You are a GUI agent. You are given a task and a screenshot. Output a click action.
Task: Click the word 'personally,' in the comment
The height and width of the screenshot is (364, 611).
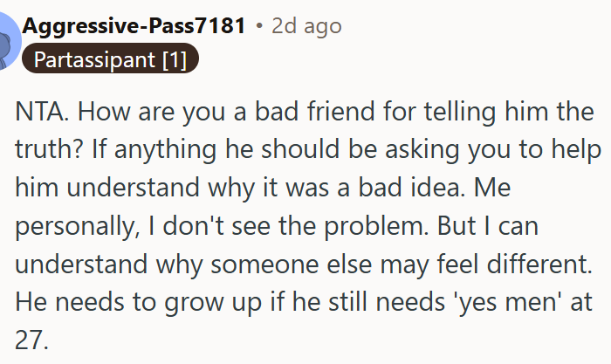77,227
